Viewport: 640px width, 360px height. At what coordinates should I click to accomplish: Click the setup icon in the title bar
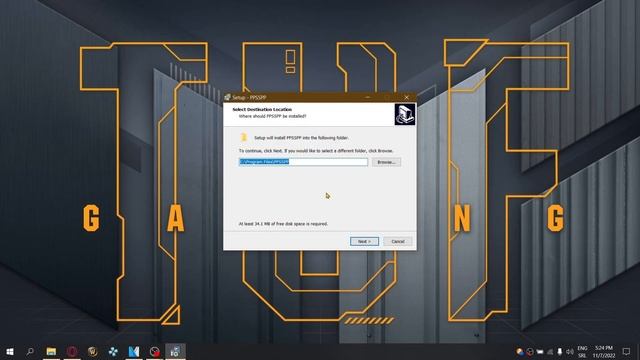[x=228, y=97]
